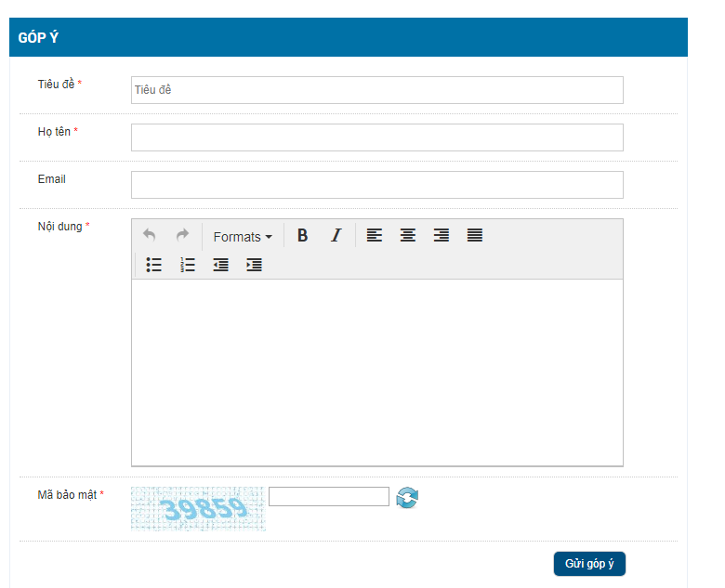
Task: Select the Email input box
Action: point(376,185)
